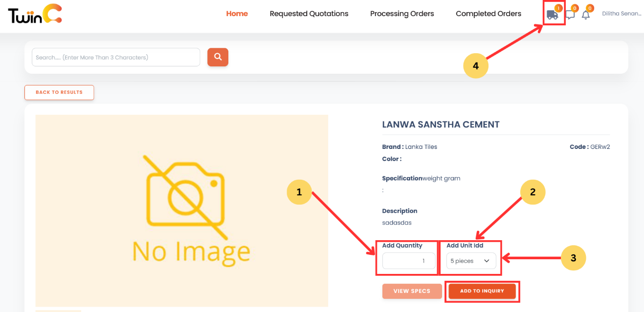Switch to Processing Orders
The image size is (644, 312).
click(402, 14)
